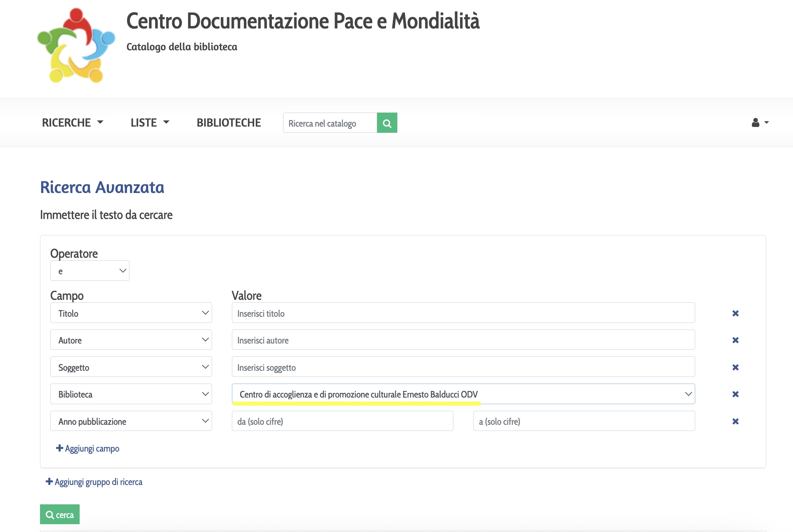Focus the Inserisci autore input field
This screenshot has width=793, height=532.
463,340
